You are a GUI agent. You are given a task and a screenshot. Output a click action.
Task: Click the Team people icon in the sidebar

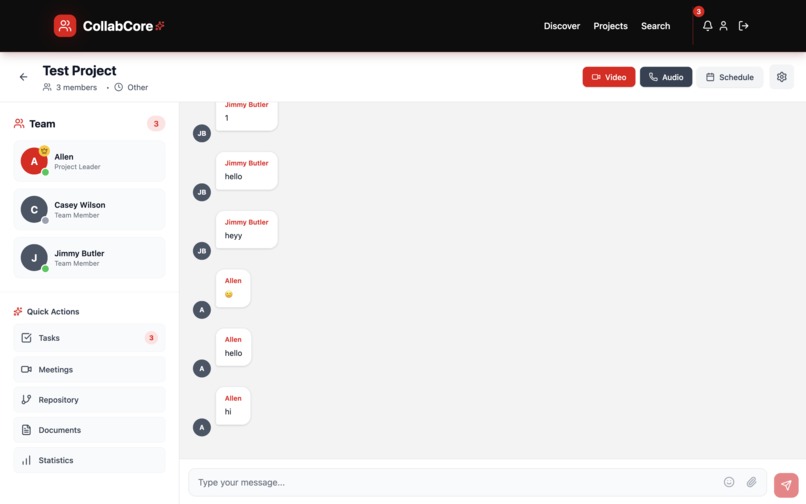point(19,123)
